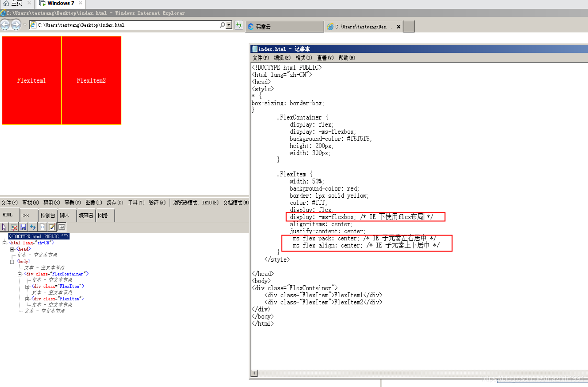Screen dimensions: 588x387
Task: Open DevTools 缓存(C) menu
Action: point(115,203)
